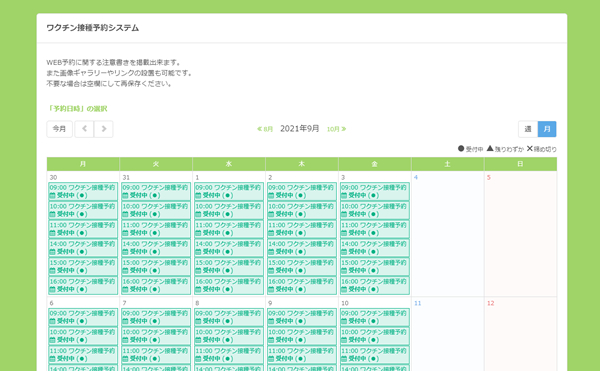Select the 11:00 slot on September 1
600x371 pixels.
229,229
